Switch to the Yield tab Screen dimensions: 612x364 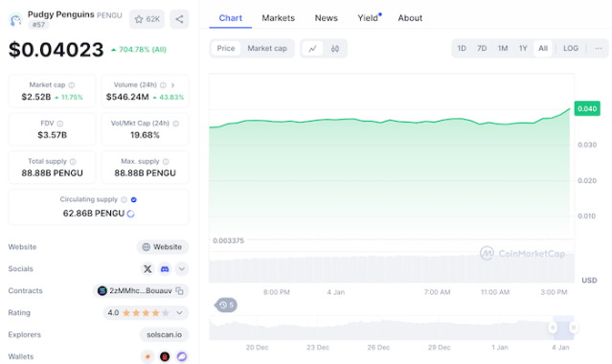368,18
